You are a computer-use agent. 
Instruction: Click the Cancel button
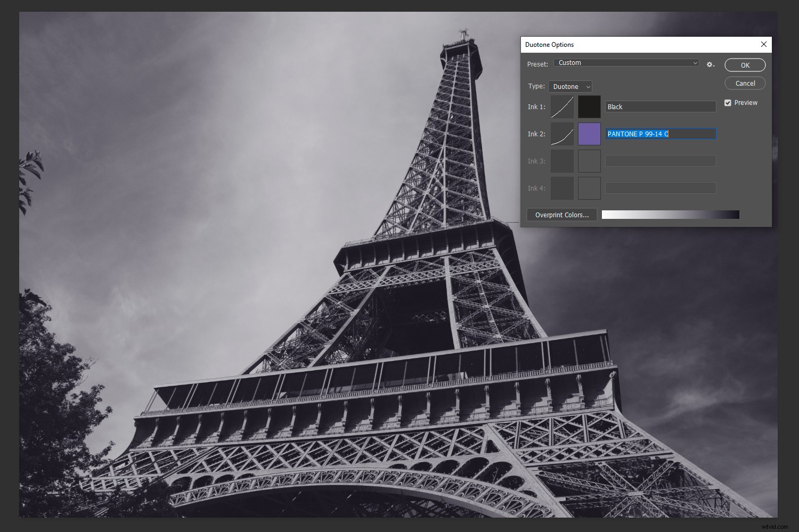point(745,83)
